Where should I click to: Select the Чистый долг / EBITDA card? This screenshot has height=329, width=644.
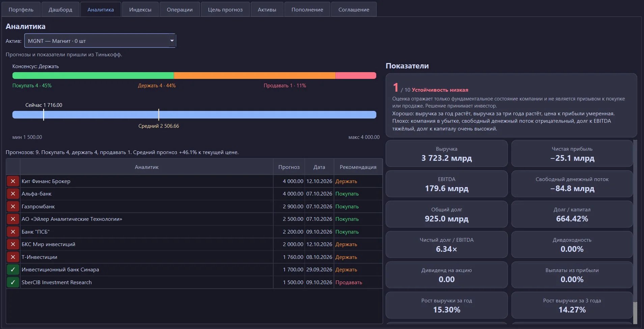(446, 244)
